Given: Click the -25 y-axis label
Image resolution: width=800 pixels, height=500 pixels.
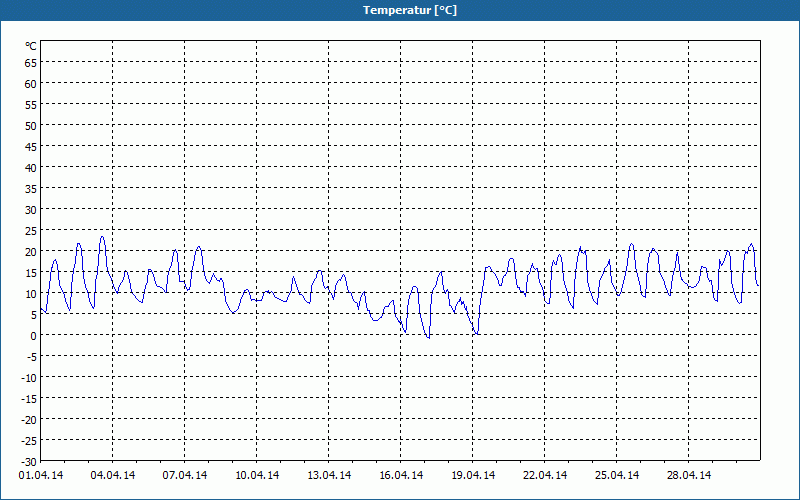Looking at the screenshot, I should [29, 441].
